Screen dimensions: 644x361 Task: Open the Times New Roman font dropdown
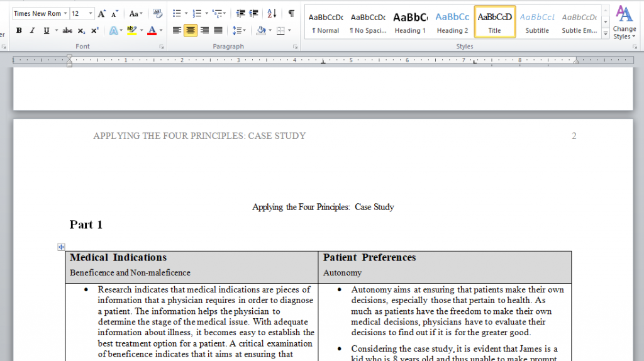tap(65, 14)
